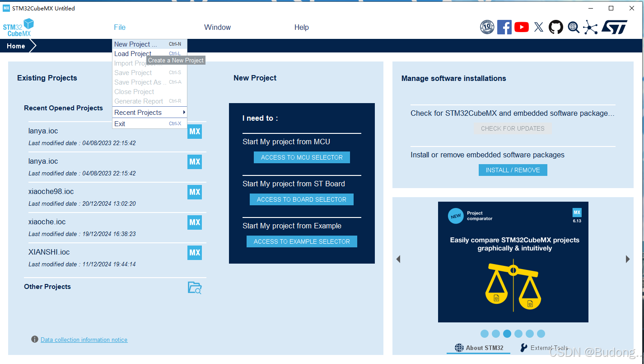Screen dimensions: 644x364
Task: Open MX icon for XIANSHI.ioc
Action: 195,253
